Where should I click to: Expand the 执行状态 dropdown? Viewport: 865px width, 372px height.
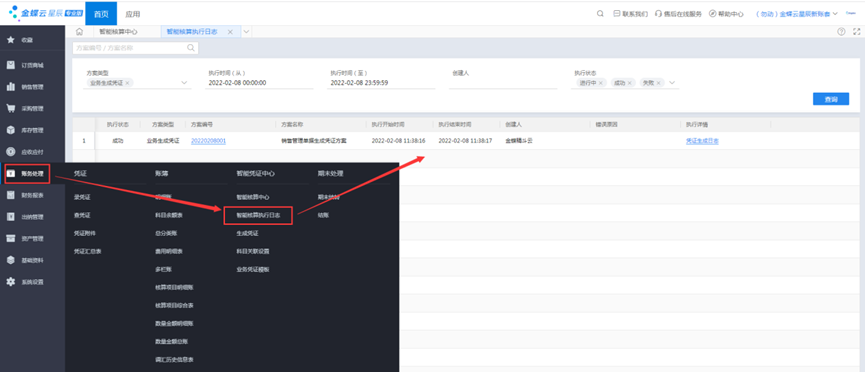pyautogui.click(x=672, y=83)
